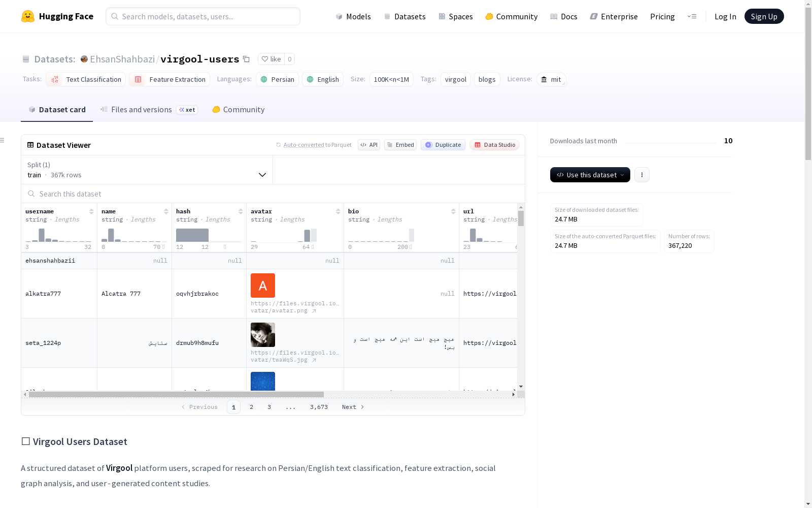
Task: Click the Persian language globe icon
Action: tap(264, 79)
